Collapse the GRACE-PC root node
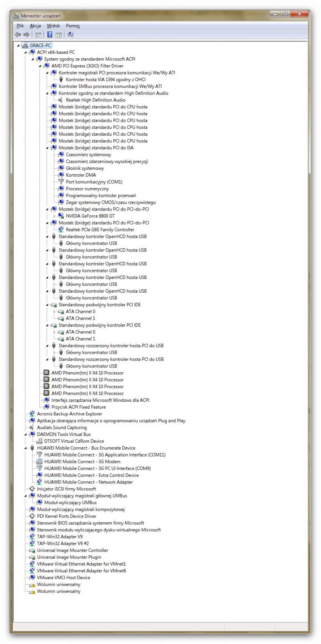The height and width of the screenshot is (644, 321). [x=19, y=45]
